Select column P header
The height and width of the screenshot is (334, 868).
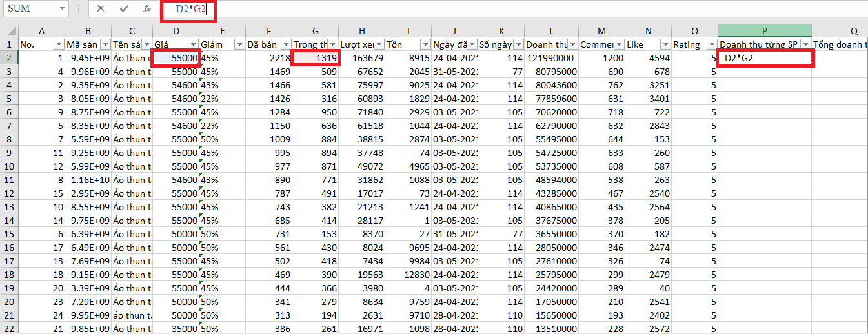[x=764, y=31]
